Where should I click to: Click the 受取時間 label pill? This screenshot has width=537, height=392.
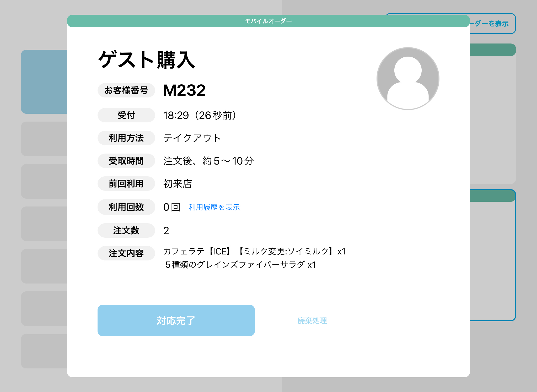126,161
